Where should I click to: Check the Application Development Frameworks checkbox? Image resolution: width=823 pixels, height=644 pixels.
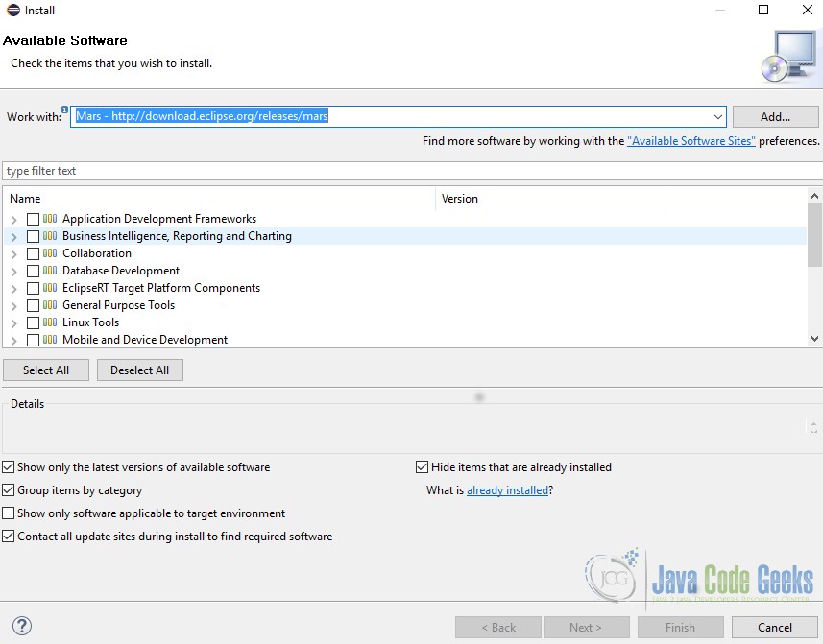pos(33,219)
